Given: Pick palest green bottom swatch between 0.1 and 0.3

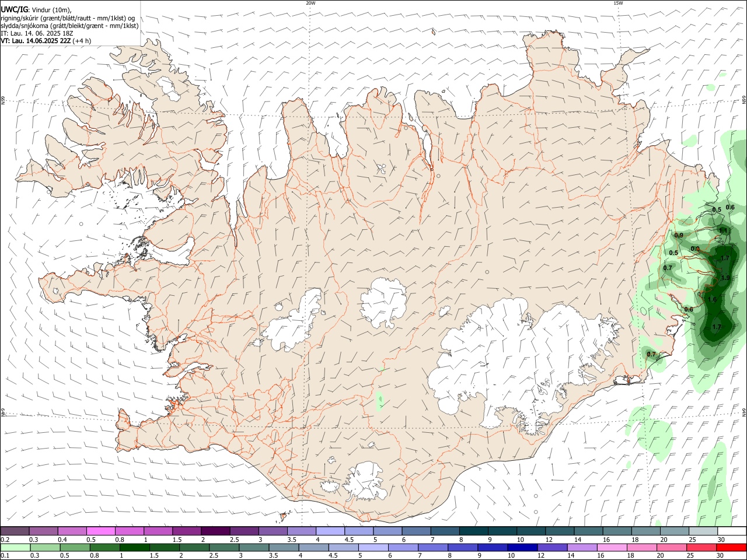Looking at the screenshot, I should tap(15, 547).
